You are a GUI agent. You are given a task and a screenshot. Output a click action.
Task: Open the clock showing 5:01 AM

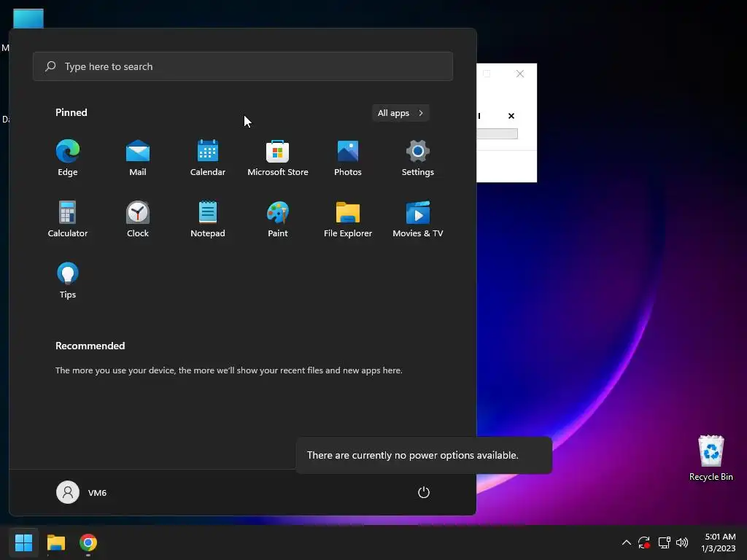click(719, 542)
